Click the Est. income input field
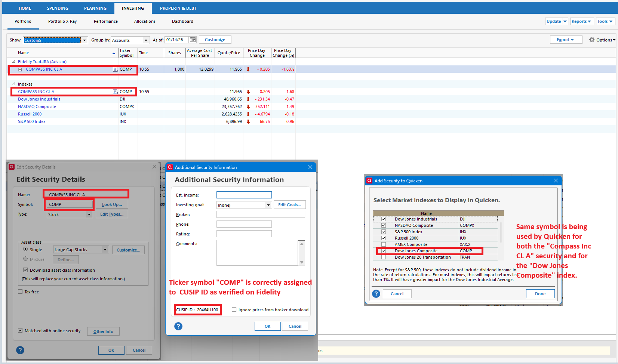Viewport: 618px width, 364px height. click(x=244, y=195)
